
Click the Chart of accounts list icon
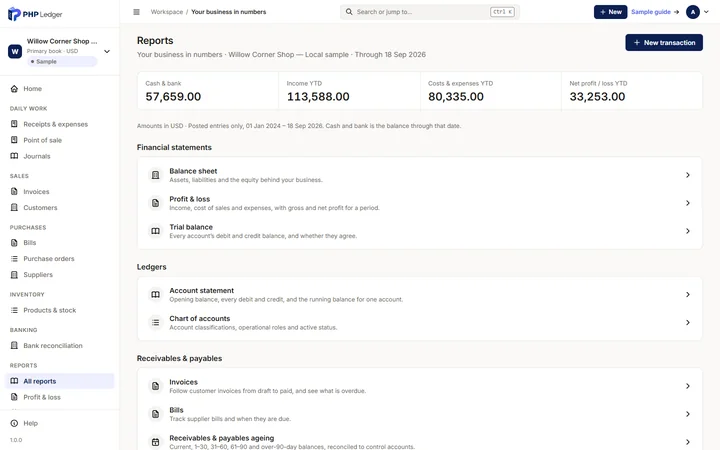pos(156,323)
